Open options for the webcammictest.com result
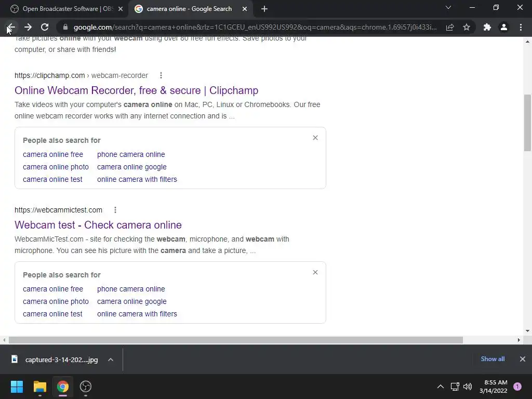The height and width of the screenshot is (399, 532). click(x=115, y=210)
